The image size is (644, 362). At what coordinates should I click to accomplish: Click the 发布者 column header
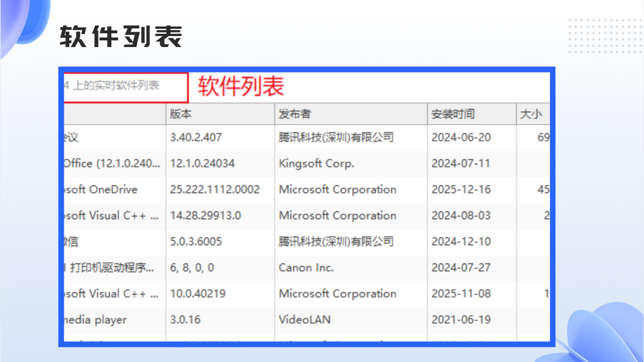[x=351, y=114]
